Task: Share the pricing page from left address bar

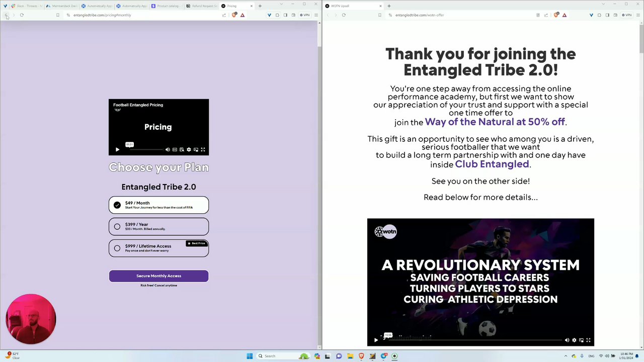Action: coord(224,15)
